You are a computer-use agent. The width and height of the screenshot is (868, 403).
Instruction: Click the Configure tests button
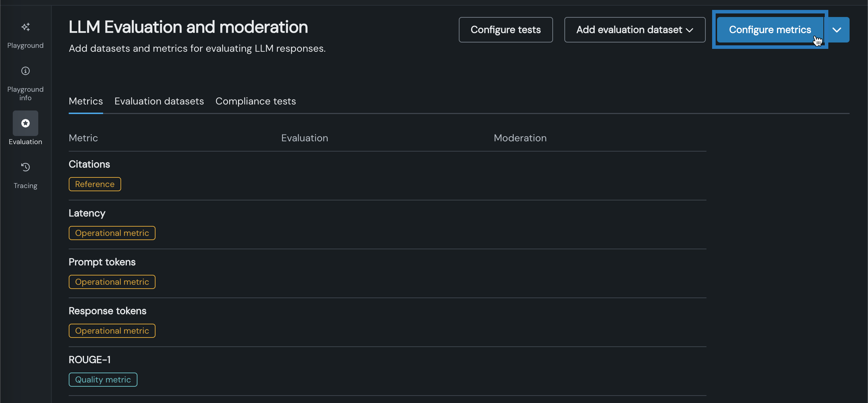(x=506, y=30)
